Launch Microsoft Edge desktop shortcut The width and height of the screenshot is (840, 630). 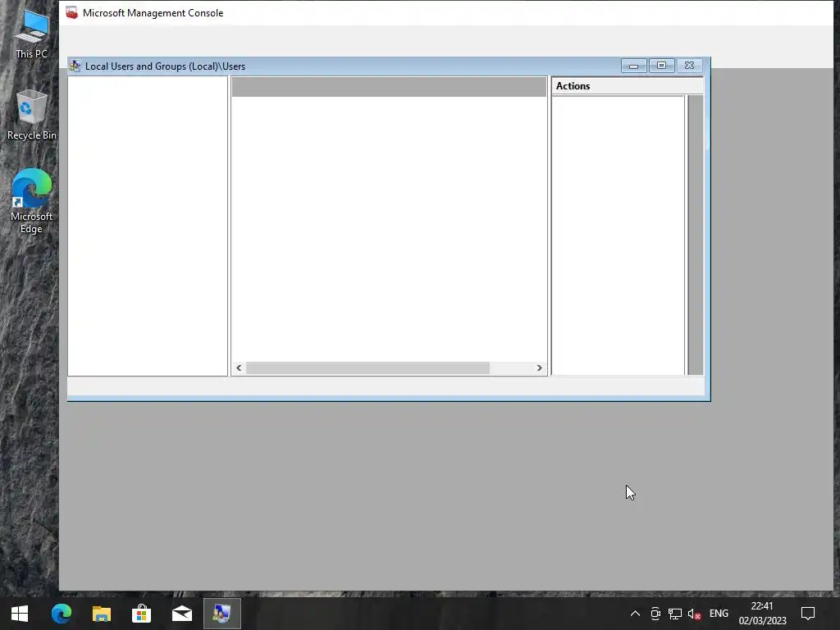[x=32, y=201]
